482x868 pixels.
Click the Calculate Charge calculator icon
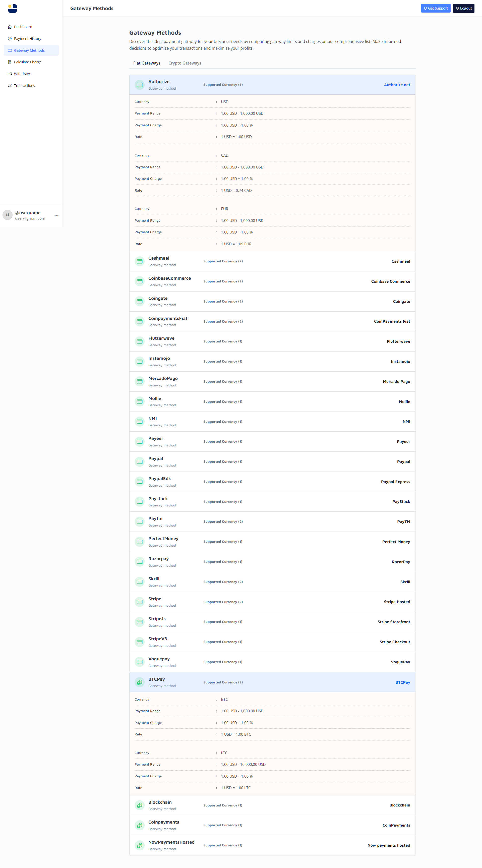[x=10, y=62]
